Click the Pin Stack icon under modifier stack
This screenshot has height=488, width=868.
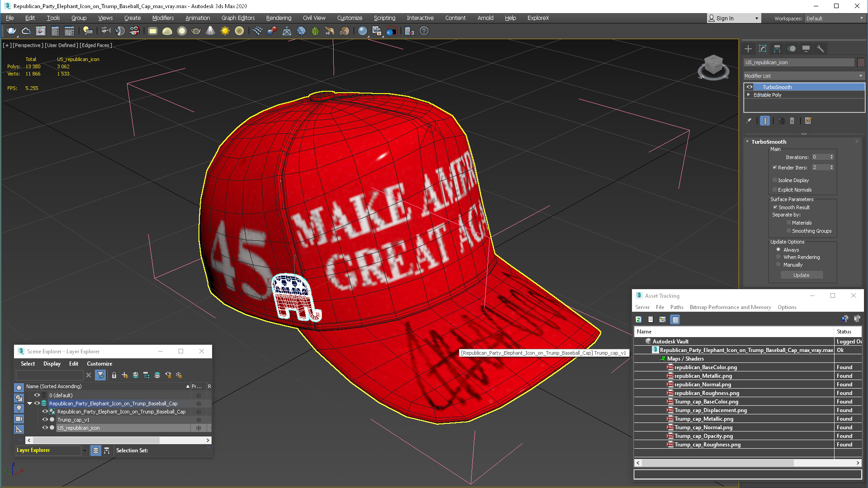click(x=749, y=121)
